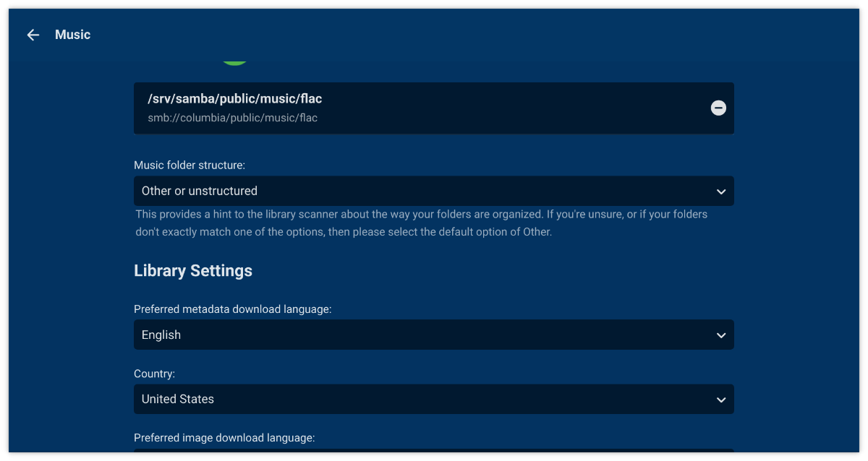Go back using the arrow icon
Viewport: 868px width, 461px height.
(x=33, y=35)
